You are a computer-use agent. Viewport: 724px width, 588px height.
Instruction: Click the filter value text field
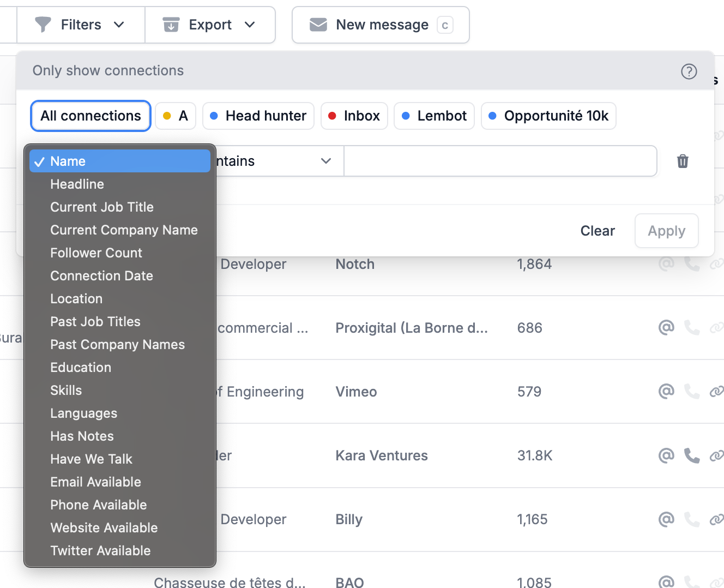tap(500, 161)
